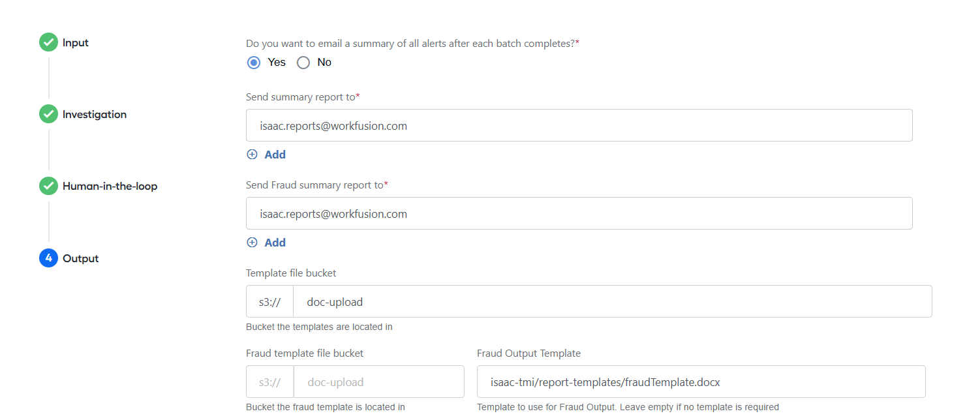The width and height of the screenshot is (980, 420).
Task: Open the Input step
Action: [x=76, y=42]
